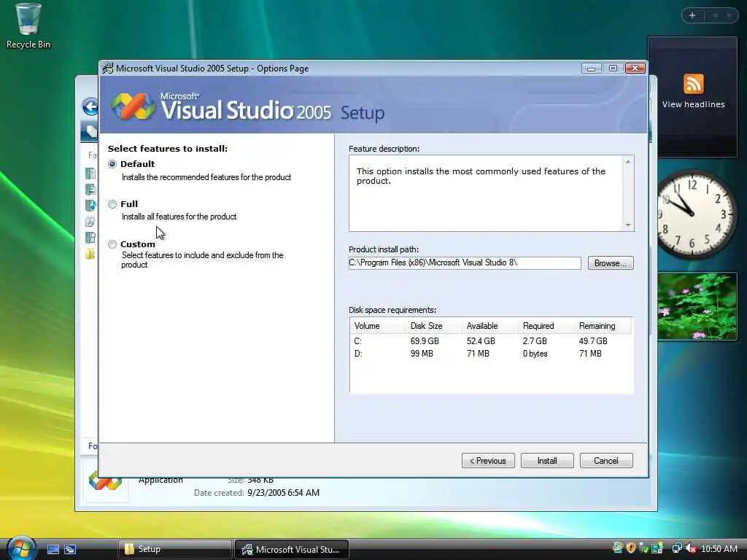Click the network tray icon
This screenshot has height=560, width=747.
(676, 548)
